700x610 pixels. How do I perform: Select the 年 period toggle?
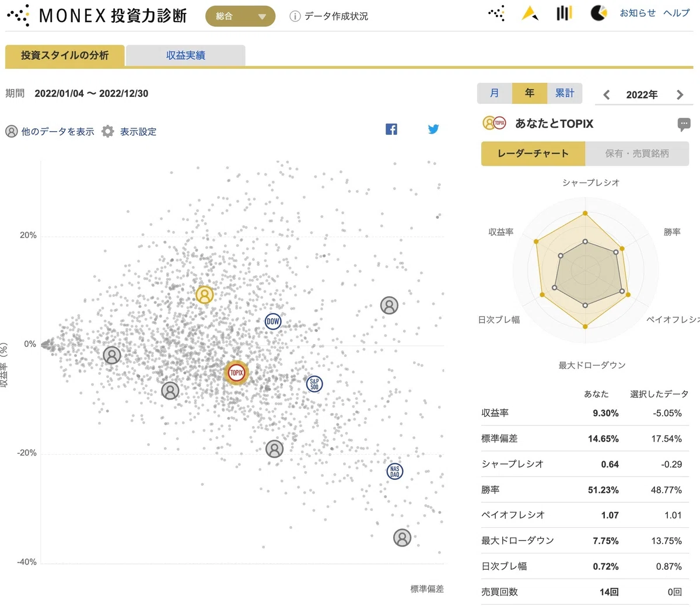[530, 93]
